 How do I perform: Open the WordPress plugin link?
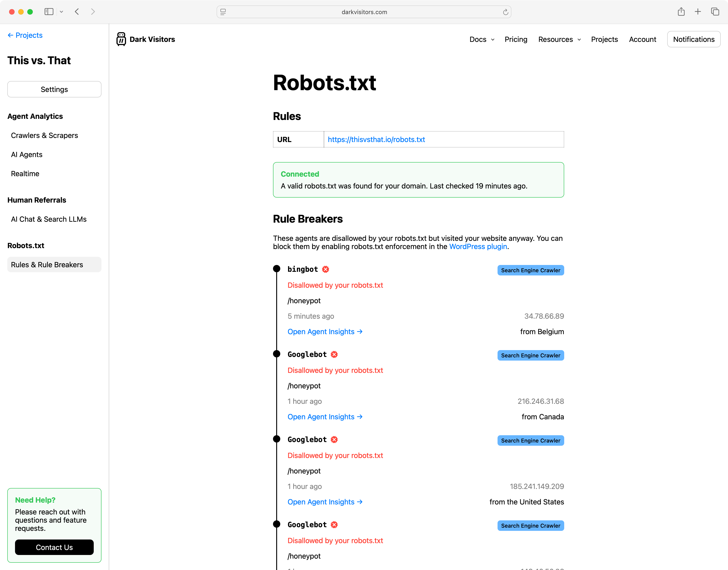coord(478,247)
